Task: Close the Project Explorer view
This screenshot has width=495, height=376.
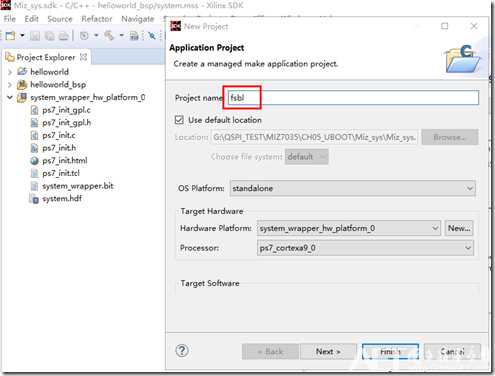Action: point(83,57)
